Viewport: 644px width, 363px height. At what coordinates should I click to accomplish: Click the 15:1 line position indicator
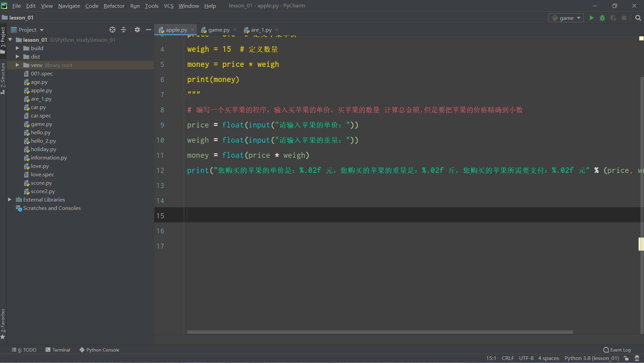(491, 358)
